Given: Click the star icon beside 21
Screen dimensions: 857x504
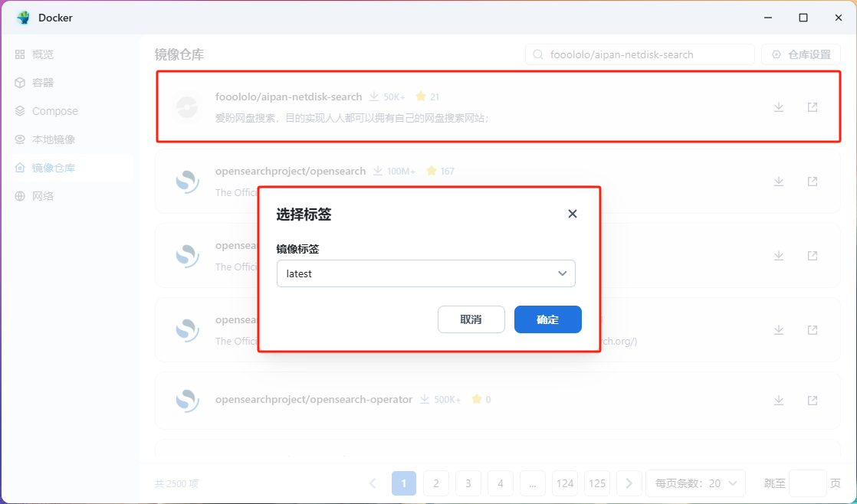Looking at the screenshot, I should pos(420,97).
